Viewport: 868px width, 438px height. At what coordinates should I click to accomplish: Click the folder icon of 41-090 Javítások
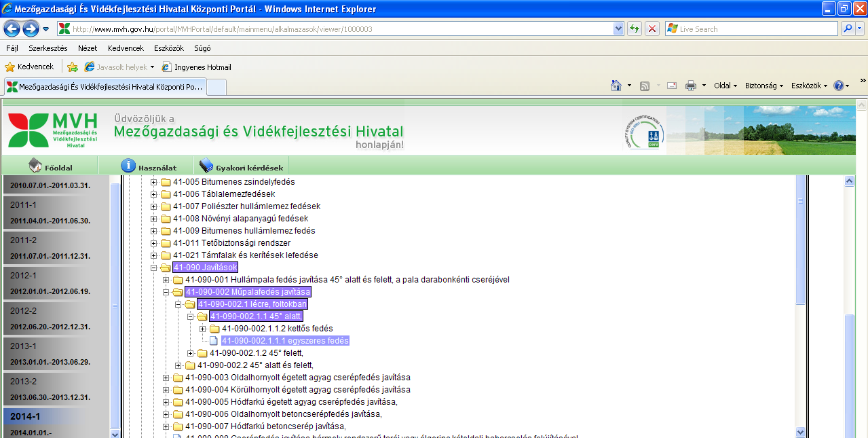166,268
